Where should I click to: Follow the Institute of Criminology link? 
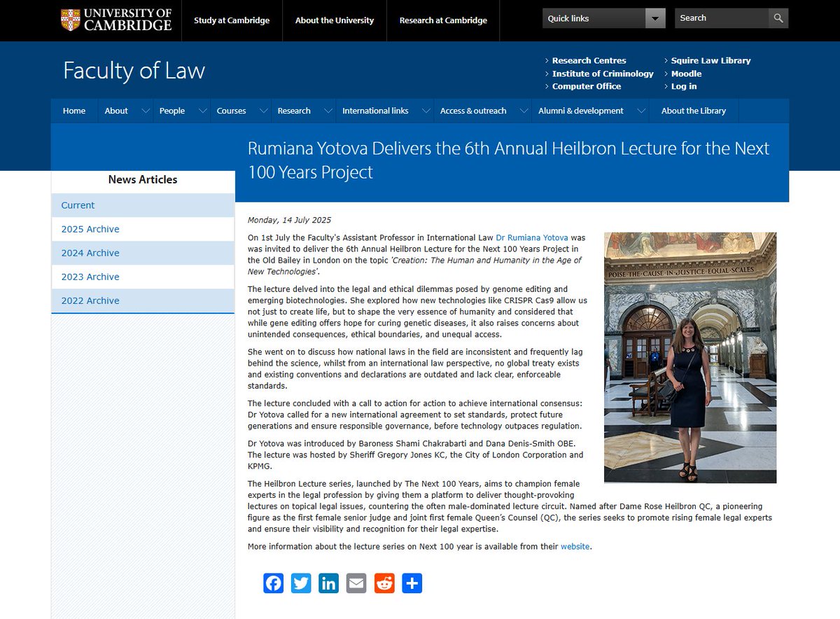(x=603, y=74)
